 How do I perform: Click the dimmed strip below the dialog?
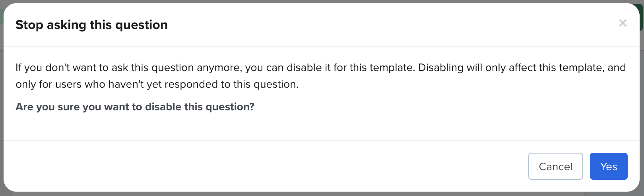coord(318,194)
